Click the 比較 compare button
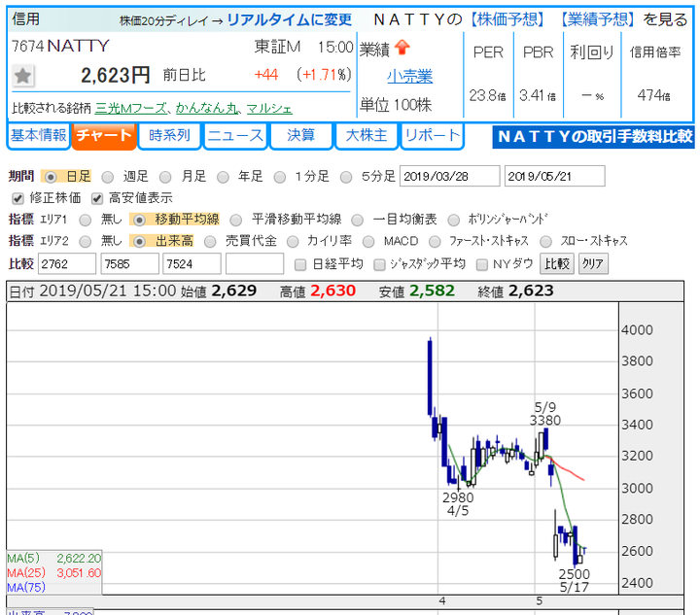 pos(557,264)
